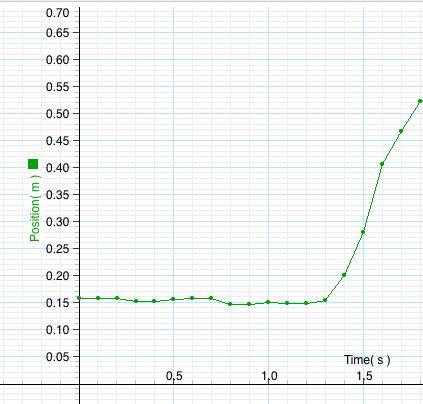Image resolution: width=423 pixels, height=404 pixels.
Task: Click the 0.65 y-axis tick label
Action: [x=57, y=33]
